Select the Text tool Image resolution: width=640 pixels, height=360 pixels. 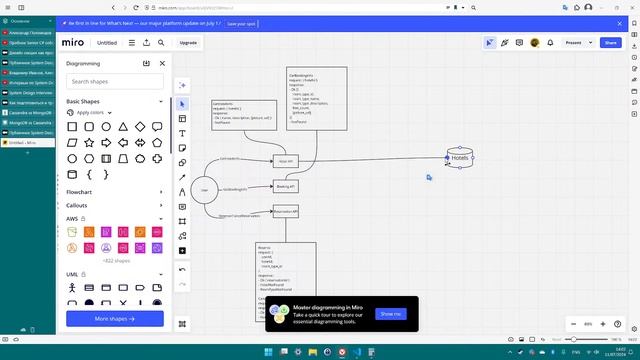[x=182, y=133]
